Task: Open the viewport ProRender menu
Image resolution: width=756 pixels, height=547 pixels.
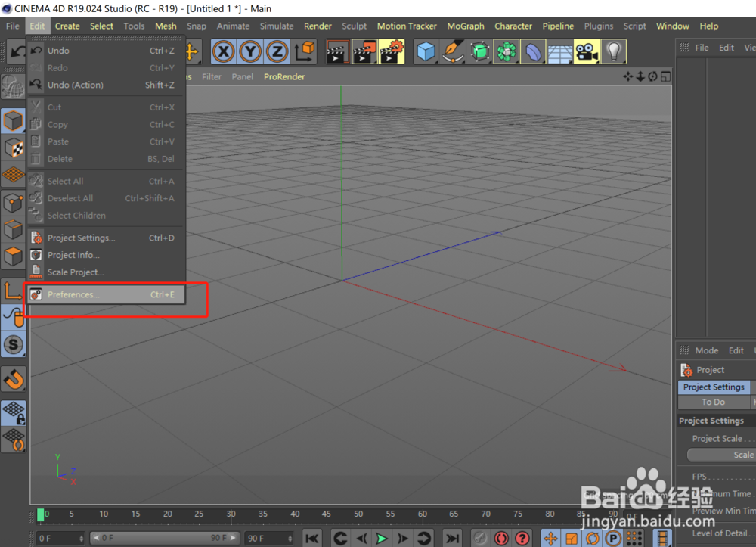Action: [284, 76]
